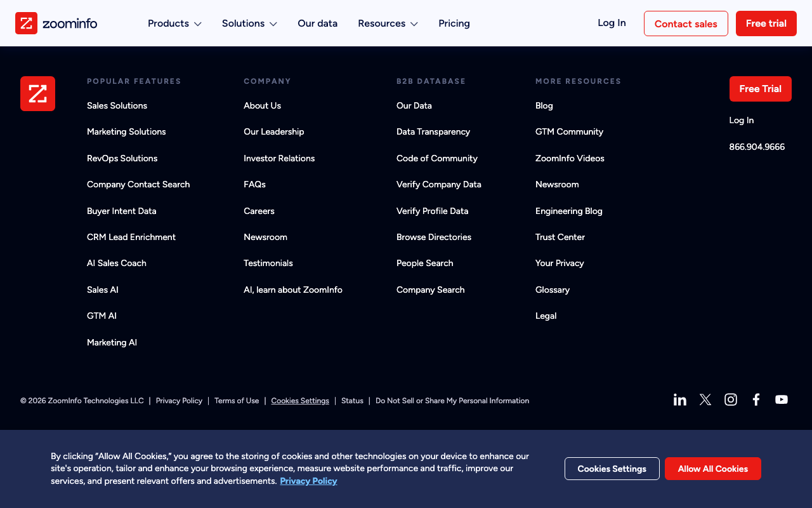Open Our data in top navigation
The width and height of the screenshot is (812, 508).
(x=318, y=23)
